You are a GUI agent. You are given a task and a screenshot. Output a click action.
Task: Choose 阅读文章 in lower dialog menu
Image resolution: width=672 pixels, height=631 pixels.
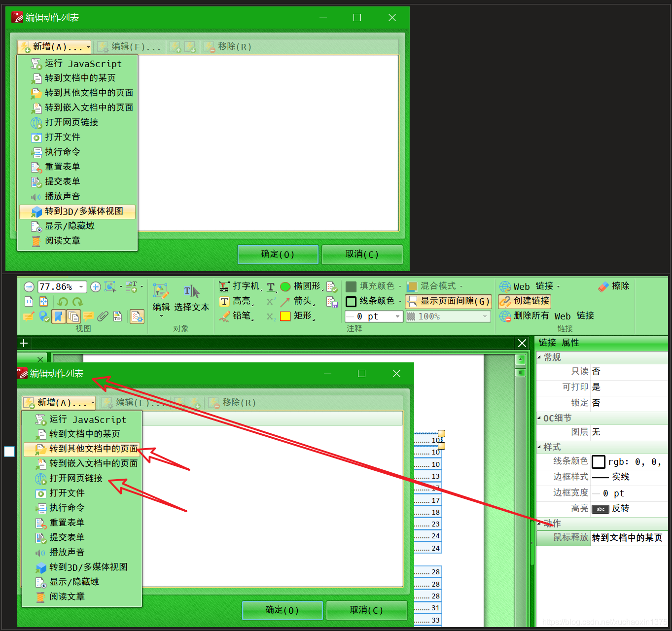pyautogui.click(x=82, y=597)
